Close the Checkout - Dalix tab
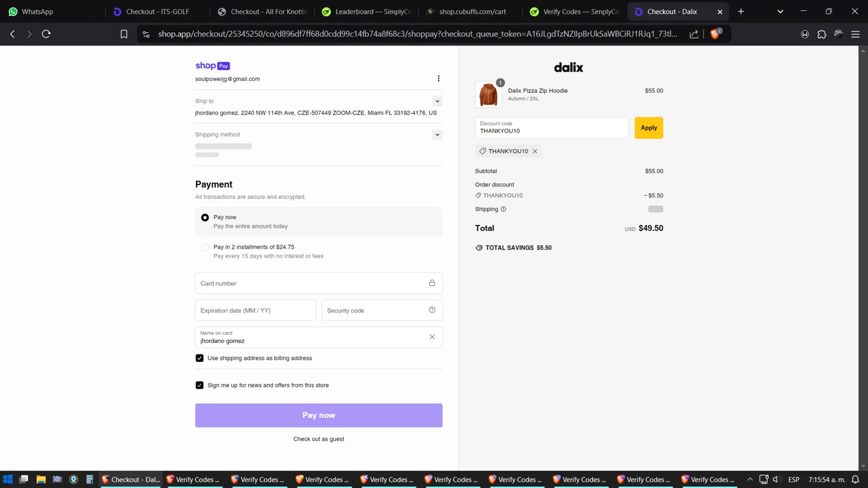Viewport: 868px width, 488px height. [x=720, y=12]
